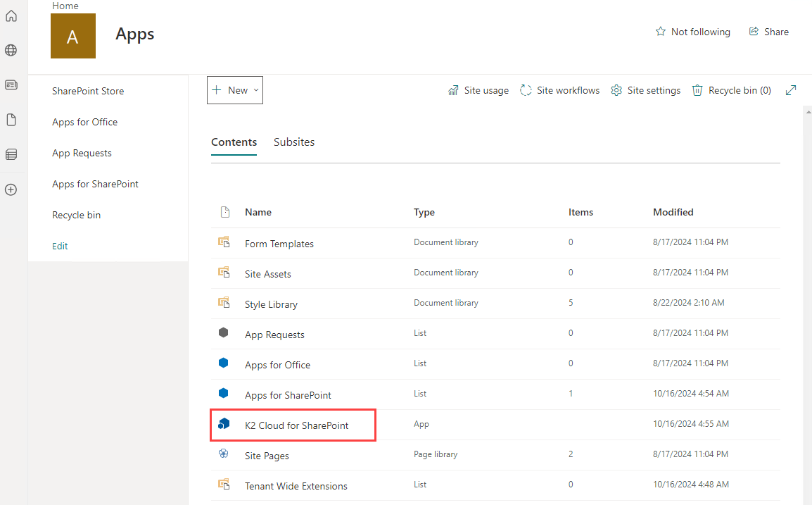Open K2 Cloud for SharePoint app name
Screen dimensions: 812x505
(x=297, y=425)
